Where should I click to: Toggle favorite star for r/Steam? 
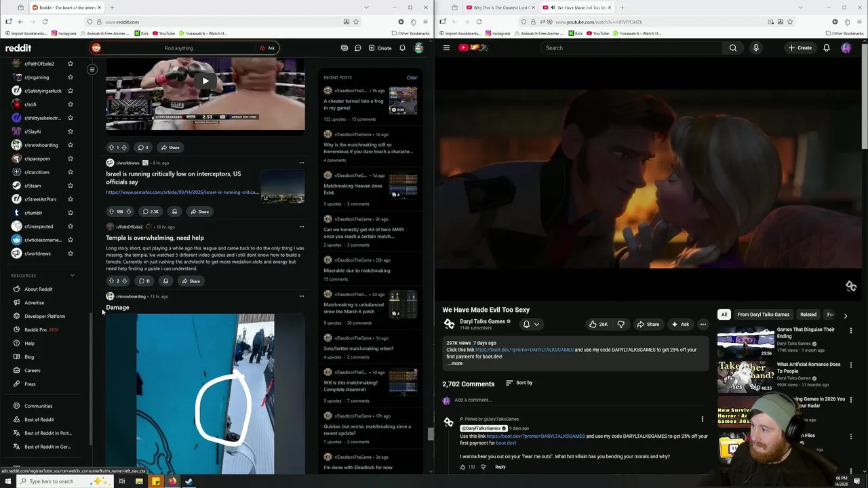70,186
